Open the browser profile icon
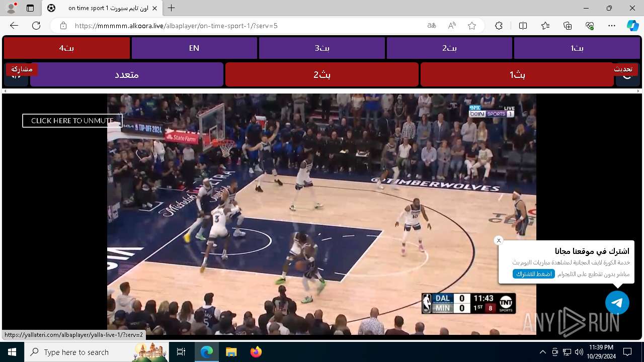644x362 pixels. [11, 8]
